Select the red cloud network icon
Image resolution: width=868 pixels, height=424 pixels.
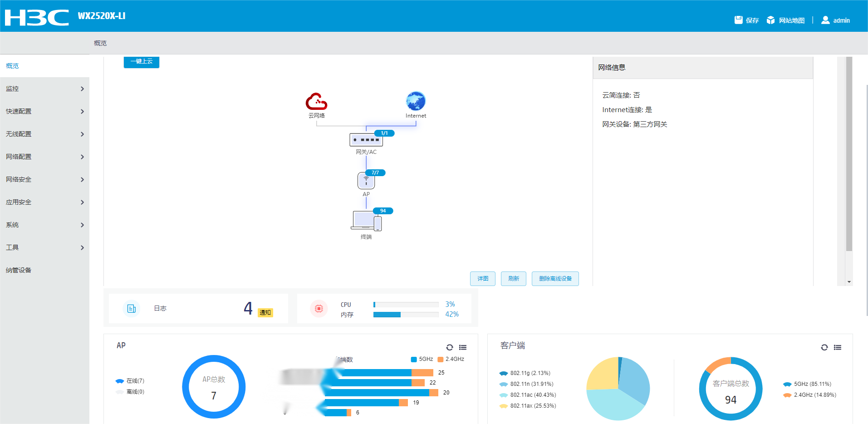[x=316, y=101]
